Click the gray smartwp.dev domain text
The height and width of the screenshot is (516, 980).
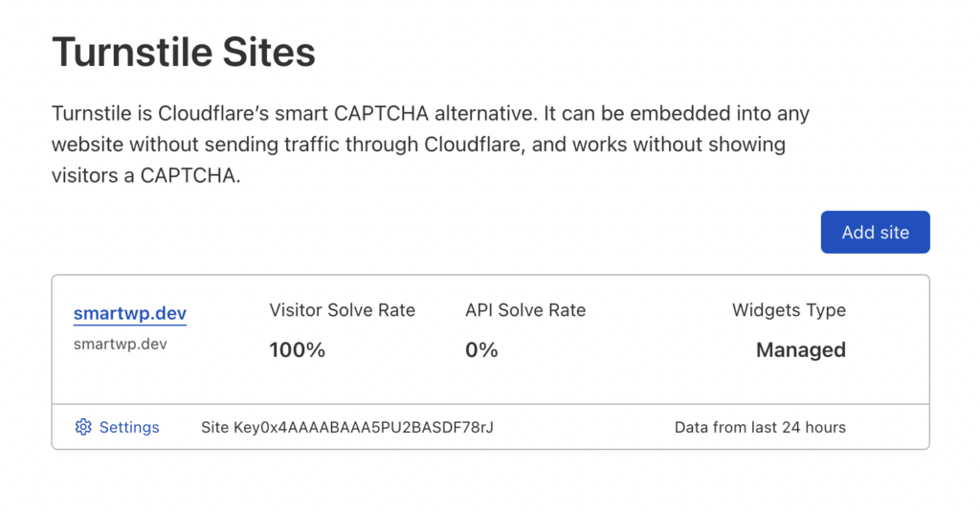point(120,344)
